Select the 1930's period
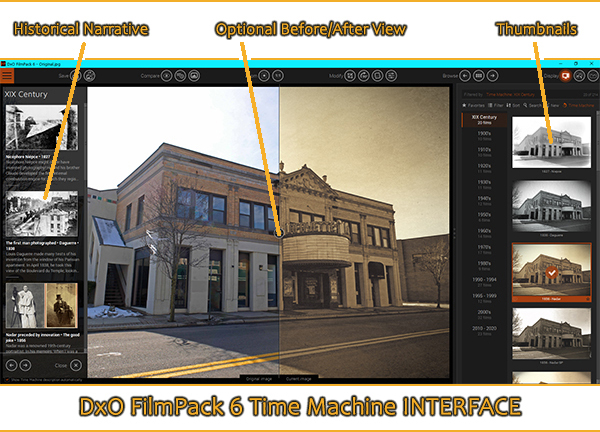 (x=484, y=184)
